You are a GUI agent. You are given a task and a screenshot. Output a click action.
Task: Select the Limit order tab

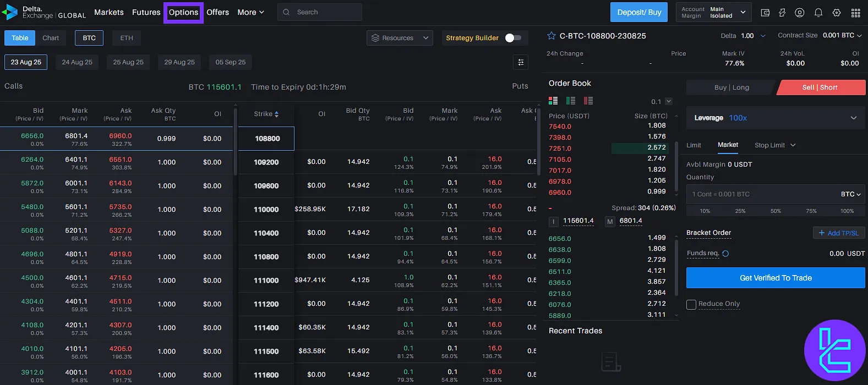(694, 145)
